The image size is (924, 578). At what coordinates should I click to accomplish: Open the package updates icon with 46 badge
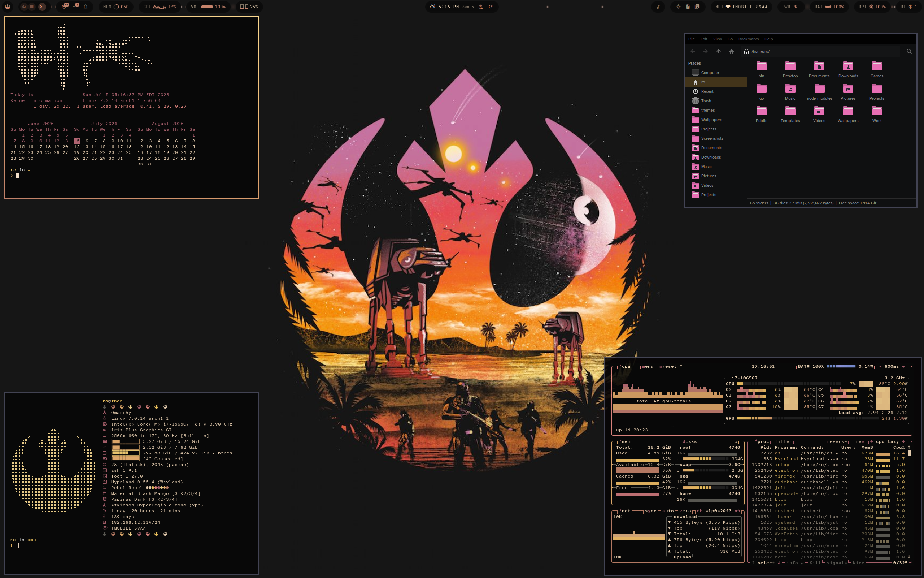(65, 6)
